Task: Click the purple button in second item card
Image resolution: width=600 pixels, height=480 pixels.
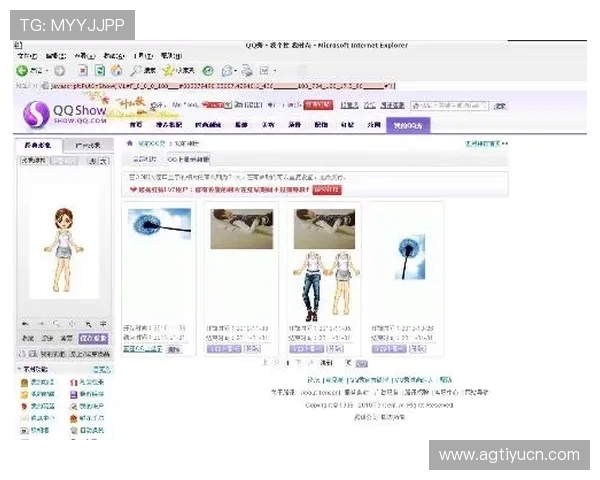Action: (x=223, y=349)
